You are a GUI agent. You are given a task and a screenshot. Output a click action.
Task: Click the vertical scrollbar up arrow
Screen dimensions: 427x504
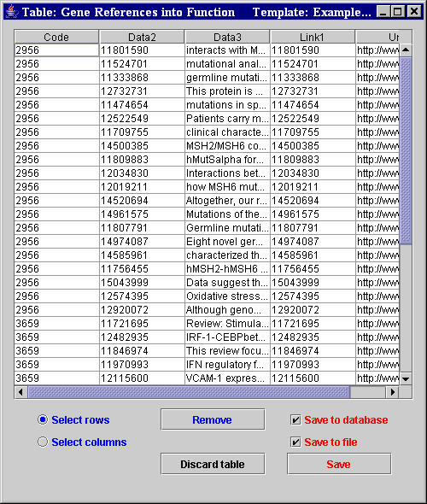click(406, 50)
